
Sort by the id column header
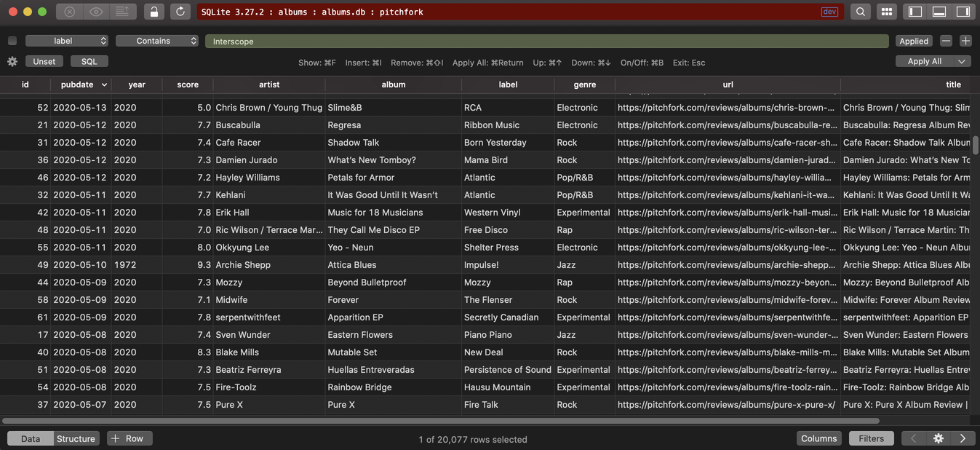pyautogui.click(x=25, y=84)
